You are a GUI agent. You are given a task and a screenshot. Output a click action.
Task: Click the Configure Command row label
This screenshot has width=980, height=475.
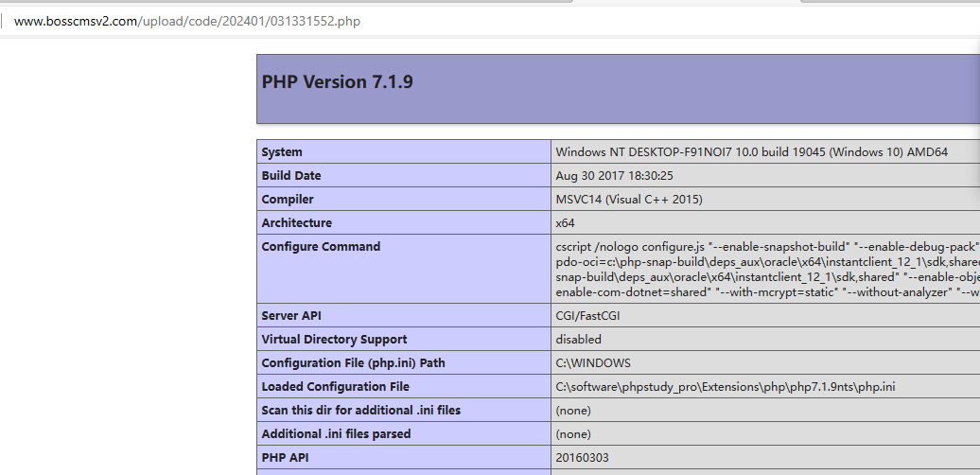click(321, 247)
